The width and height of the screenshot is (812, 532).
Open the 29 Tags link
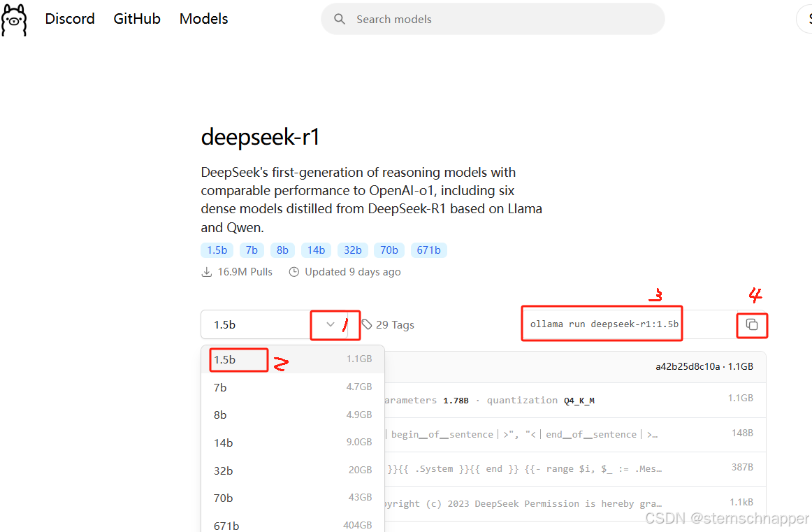pyautogui.click(x=395, y=325)
